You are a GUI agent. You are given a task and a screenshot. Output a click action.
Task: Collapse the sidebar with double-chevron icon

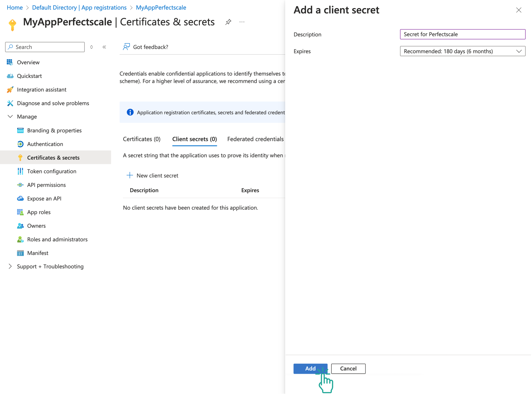pyautogui.click(x=104, y=47)
